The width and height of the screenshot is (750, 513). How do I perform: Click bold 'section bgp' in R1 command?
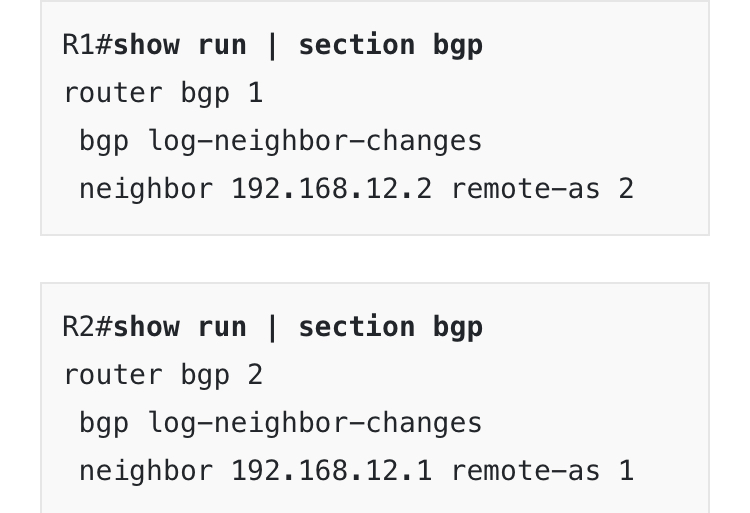391,47
